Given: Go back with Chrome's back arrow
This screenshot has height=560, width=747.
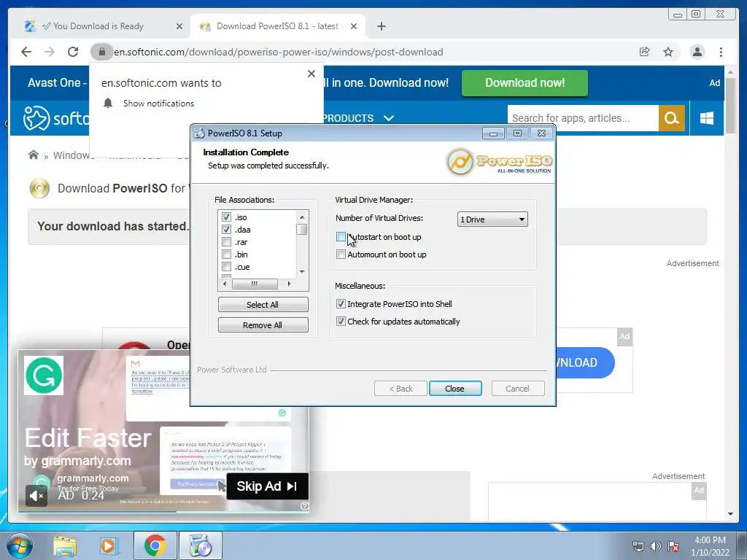Looking at the screenshot, I should click(x=26, y=52).
